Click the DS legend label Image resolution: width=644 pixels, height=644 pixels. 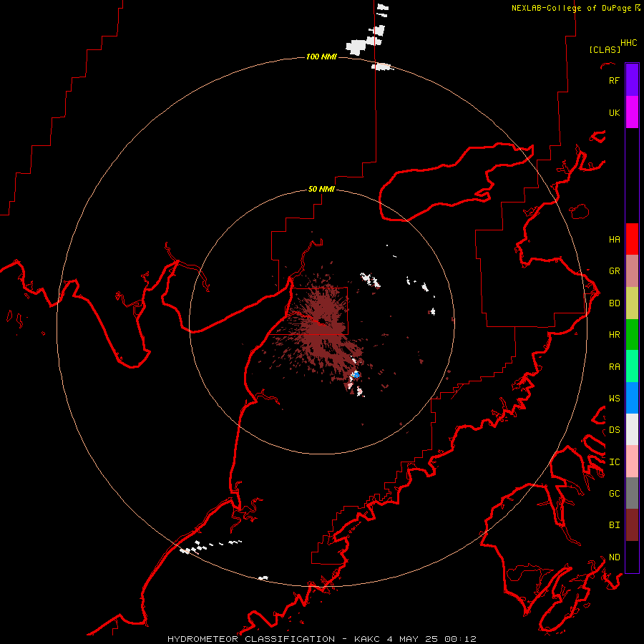click(x=614, y=429)
